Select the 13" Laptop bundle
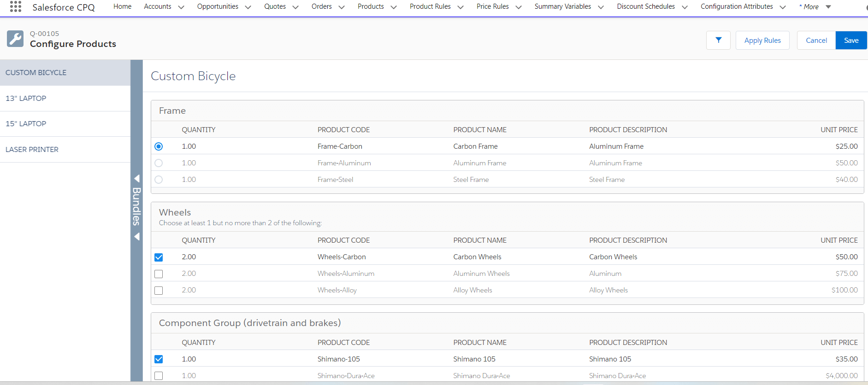 pos(26,98)
